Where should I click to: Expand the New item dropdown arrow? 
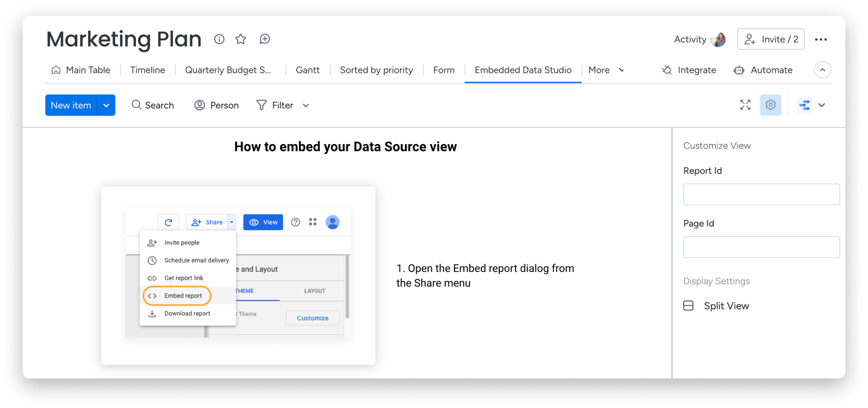pyautogui.click(x=106, y=105)
